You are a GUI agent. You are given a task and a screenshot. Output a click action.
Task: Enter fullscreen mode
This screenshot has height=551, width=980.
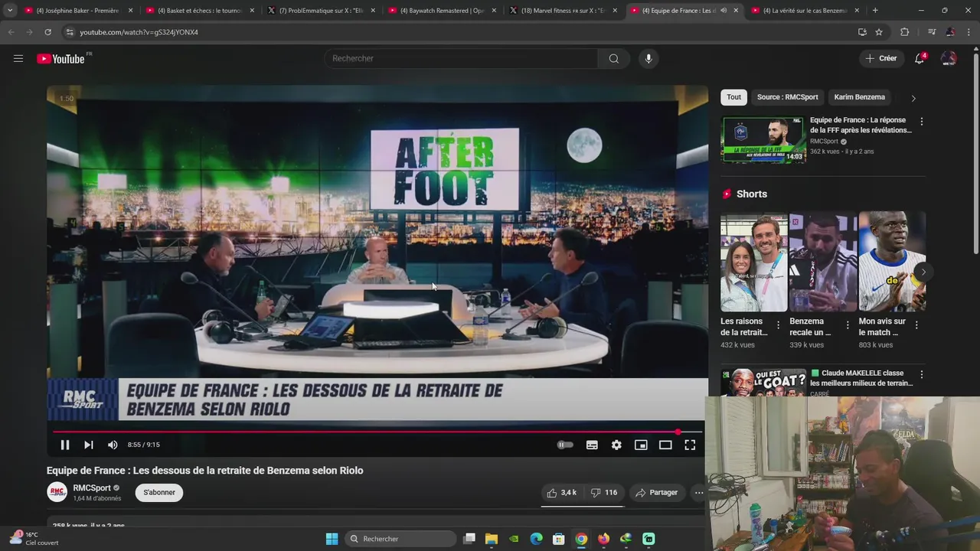tap(690, 445)
